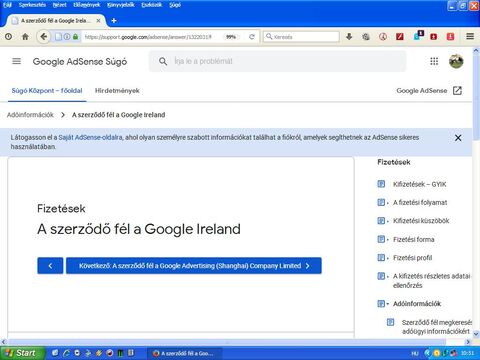Click the teal extension icon with number badge
Screen dimensions: 480x360
(x=418, y=36)
